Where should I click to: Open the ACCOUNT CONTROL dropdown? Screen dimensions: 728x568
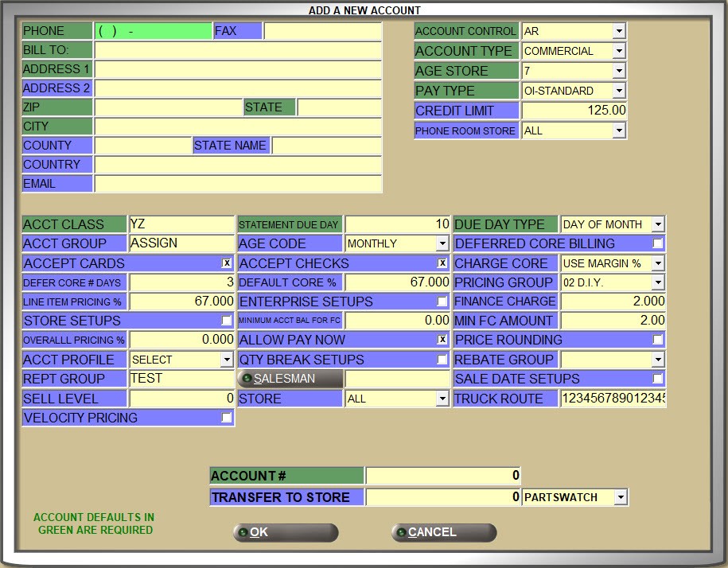point(620,31)
